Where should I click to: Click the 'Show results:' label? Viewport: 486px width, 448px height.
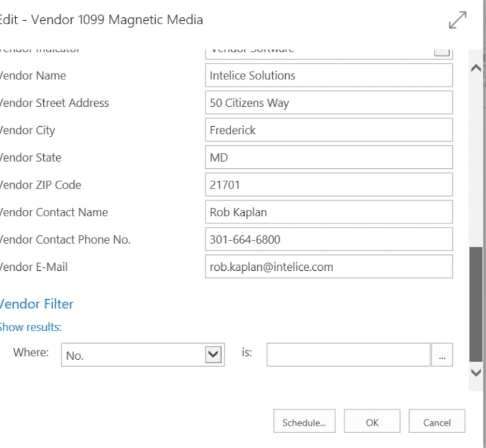(x=30, y=327)
